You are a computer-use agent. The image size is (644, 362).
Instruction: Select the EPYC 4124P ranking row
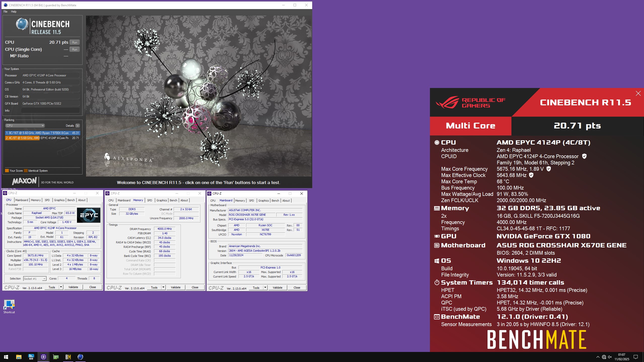43,138
